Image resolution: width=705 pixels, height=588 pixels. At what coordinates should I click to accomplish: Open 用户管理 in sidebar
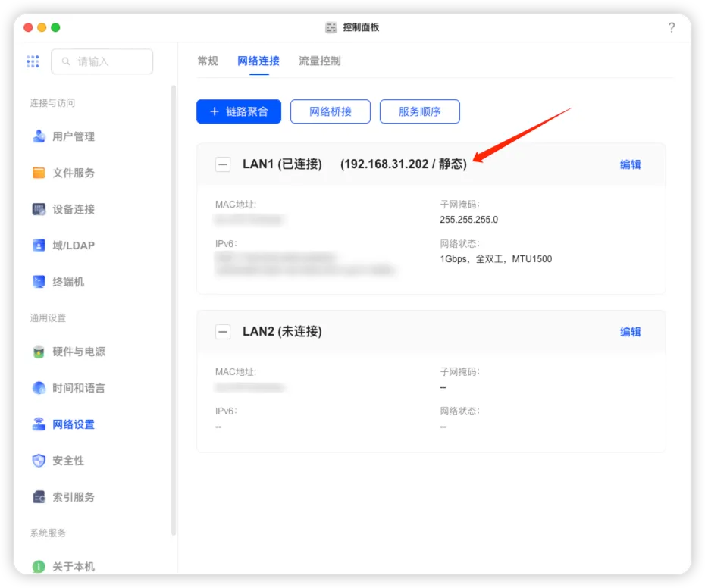pos(74,136)
